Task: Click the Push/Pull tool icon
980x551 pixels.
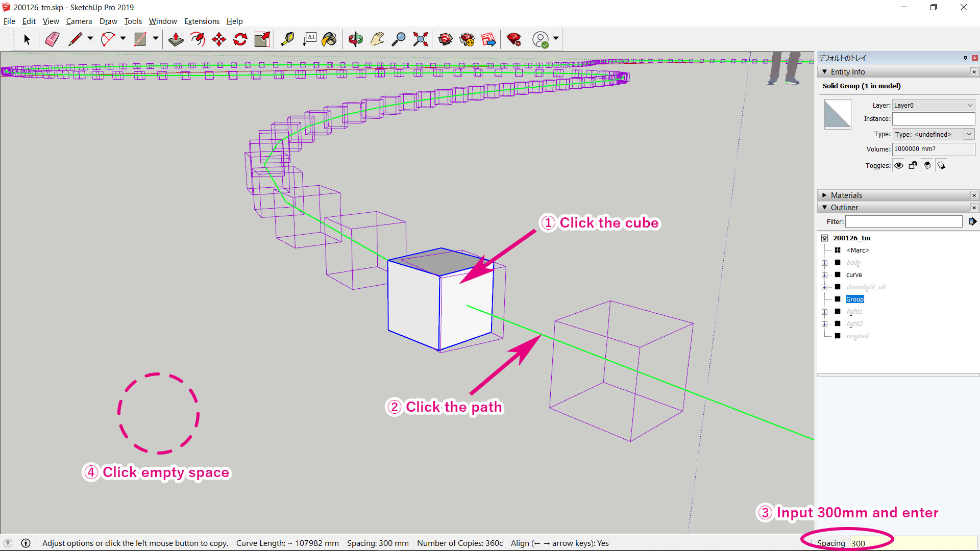Action: coord(176,40)
